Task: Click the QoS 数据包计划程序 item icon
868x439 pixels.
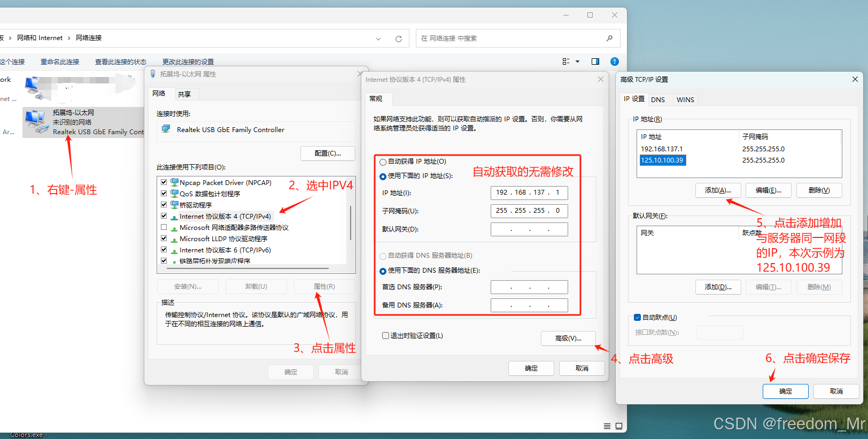Action: point(174,194)
